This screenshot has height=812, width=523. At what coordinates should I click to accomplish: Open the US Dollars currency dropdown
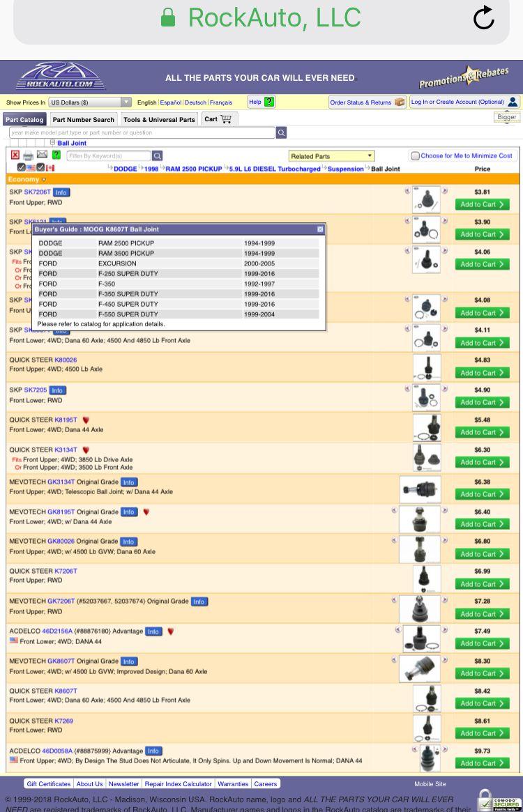pyautogui.click(x=90, y=102)
